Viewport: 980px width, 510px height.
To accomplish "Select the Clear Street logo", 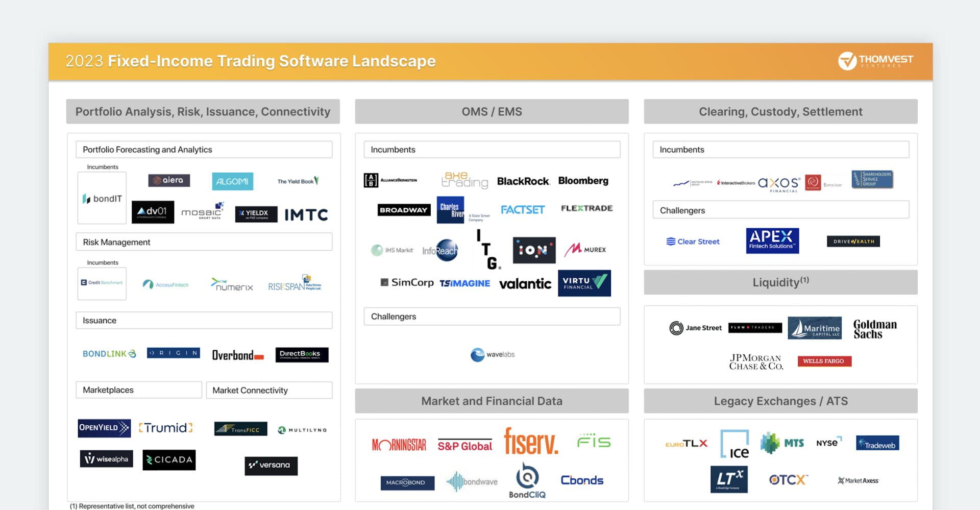I will pyautogui.click(x=693, y=241).
